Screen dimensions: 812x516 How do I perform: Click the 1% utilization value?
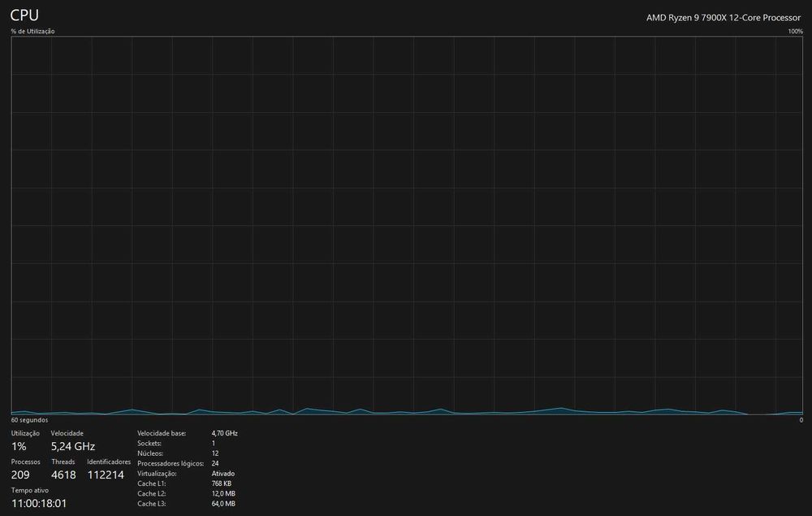(x=19, y=446)
